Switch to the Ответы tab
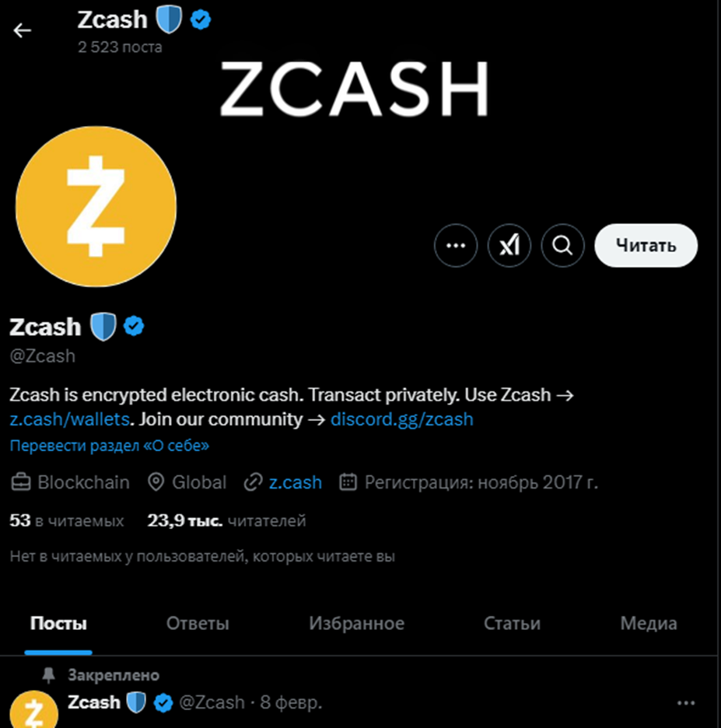Viewport: 721px width, 728px height. [x=198, y=623]
